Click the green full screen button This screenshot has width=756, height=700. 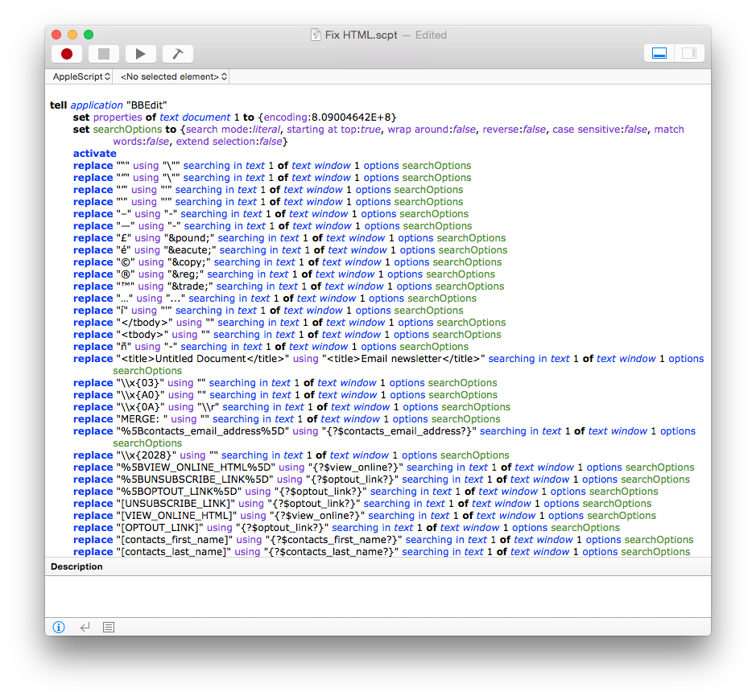click(89, 35)
